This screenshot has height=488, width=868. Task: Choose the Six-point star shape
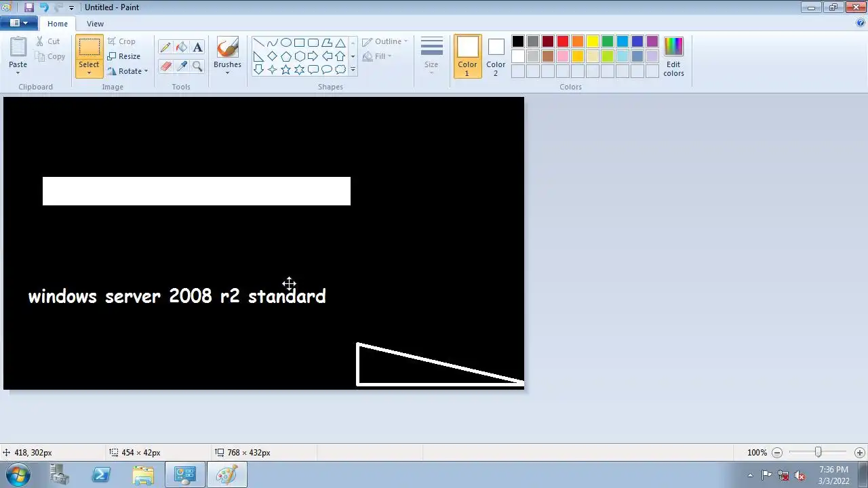299,69
